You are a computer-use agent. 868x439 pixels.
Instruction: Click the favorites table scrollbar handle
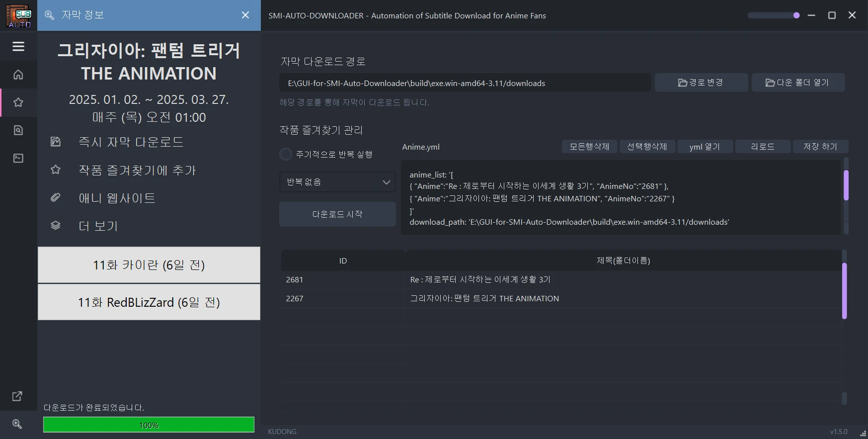[x=844, y=291]
